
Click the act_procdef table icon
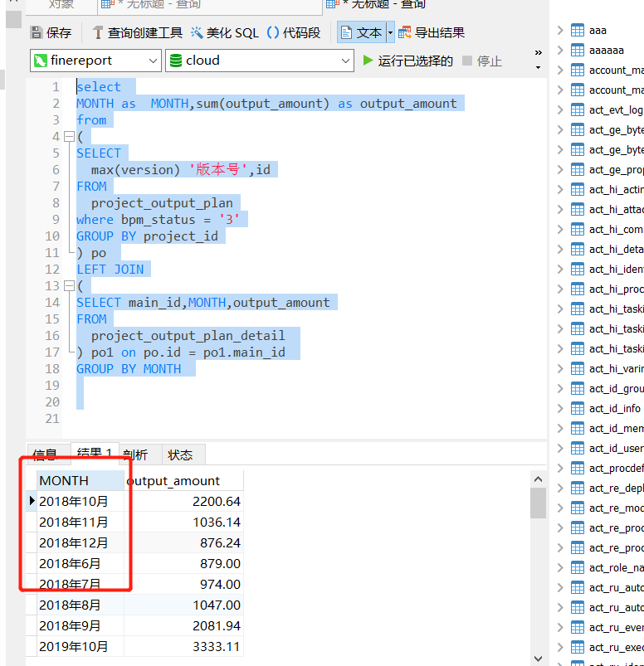coord(578,468)
